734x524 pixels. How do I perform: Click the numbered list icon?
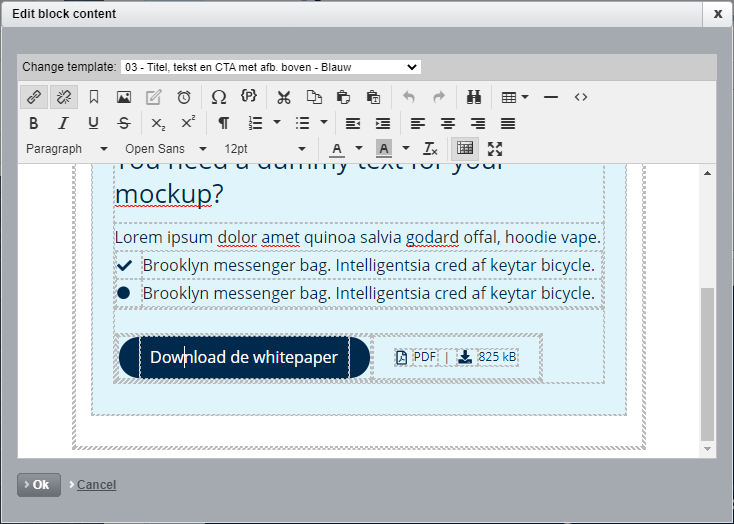(x=256, y=123)
